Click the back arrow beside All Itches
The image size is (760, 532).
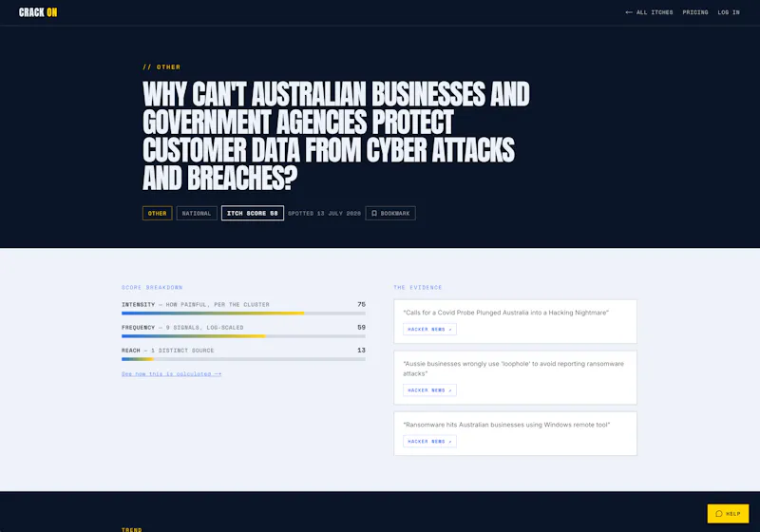629,12
